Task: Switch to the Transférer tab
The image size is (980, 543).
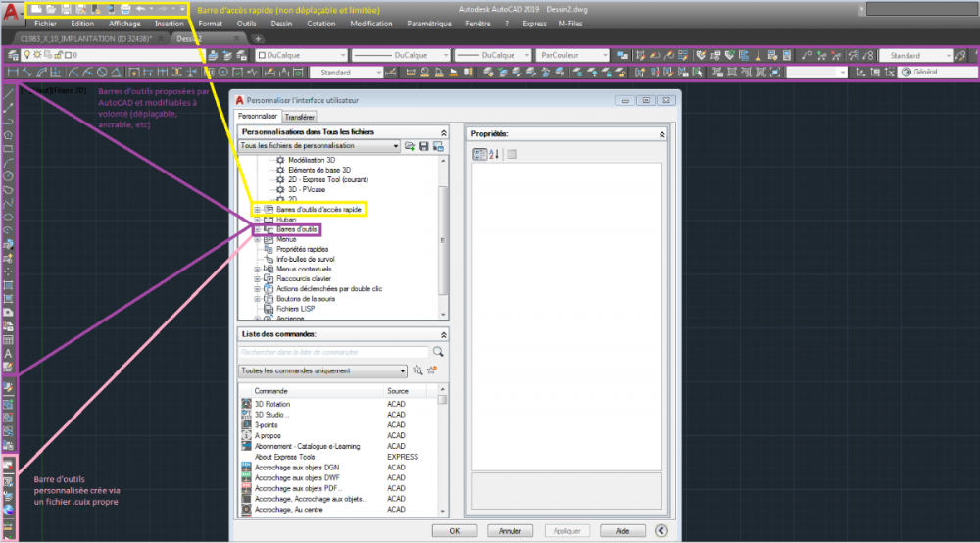Action: (x=299, y=117)
